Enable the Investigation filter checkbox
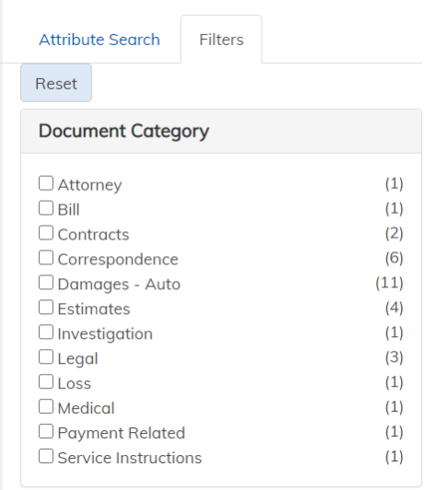The width and height of the screenshot is (448, 490). (46, 332)
